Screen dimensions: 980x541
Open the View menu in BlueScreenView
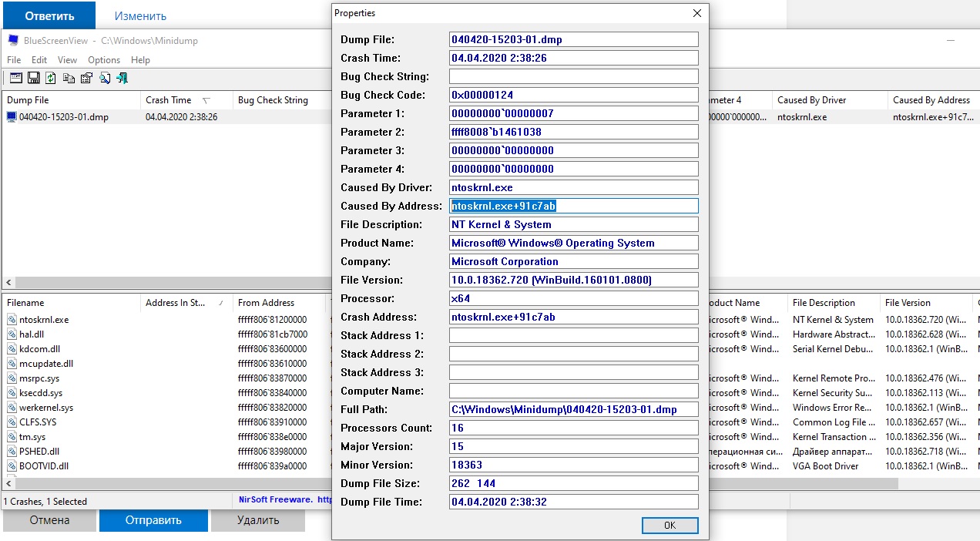(67, 59)
